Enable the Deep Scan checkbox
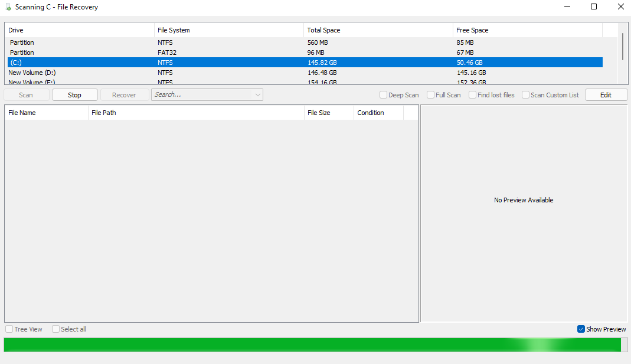Image resolution: width=631 pixels, height=364 pixels. click(384, 95)
